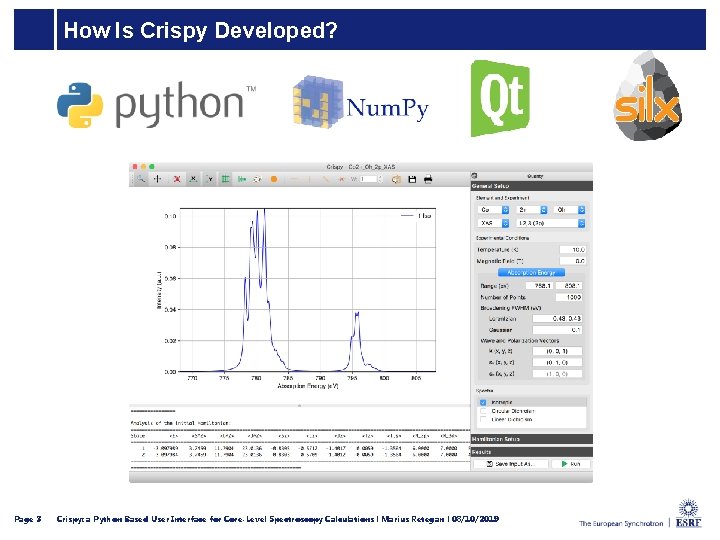Click the slide title 'How Is Crispy Developed?'
Viewport: 720px width, 540px height.
click(200, 30)
